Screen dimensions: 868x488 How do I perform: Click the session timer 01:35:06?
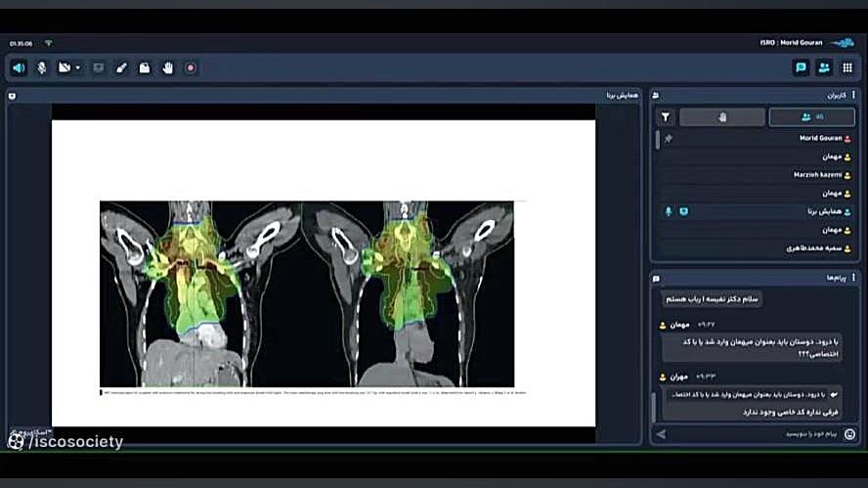click(22, 43)
